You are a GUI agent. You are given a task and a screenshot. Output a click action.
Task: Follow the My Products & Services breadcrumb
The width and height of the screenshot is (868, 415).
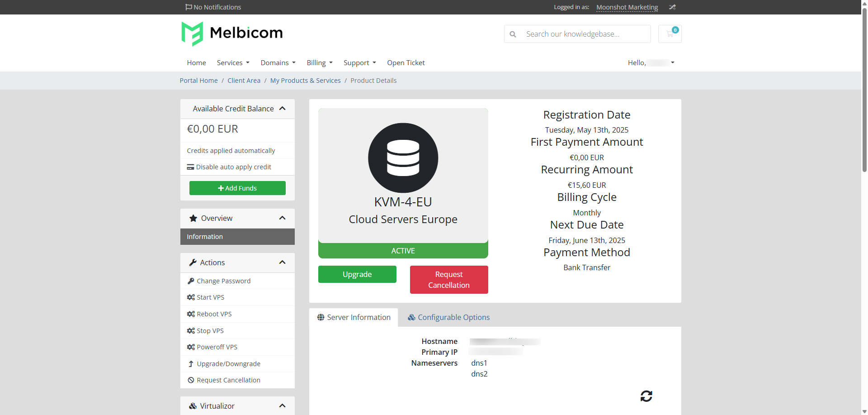click(x=305, y=81)
